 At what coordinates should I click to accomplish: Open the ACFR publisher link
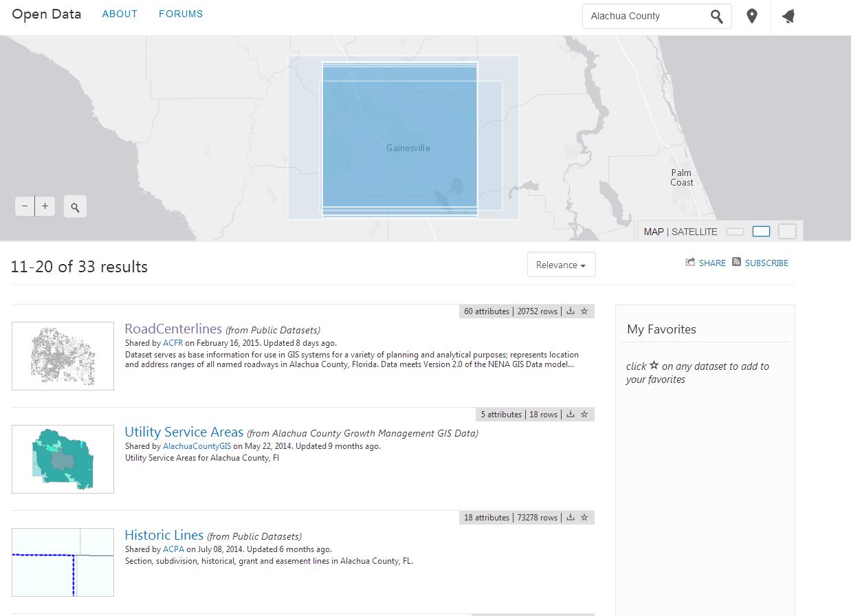[x=171, y=342]
